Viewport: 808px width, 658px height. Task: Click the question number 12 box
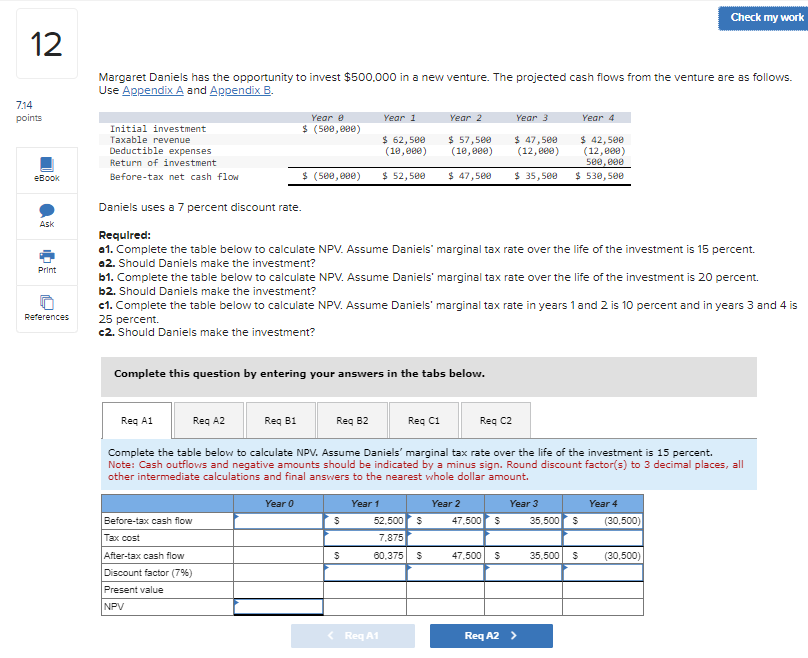click(47, 44)
